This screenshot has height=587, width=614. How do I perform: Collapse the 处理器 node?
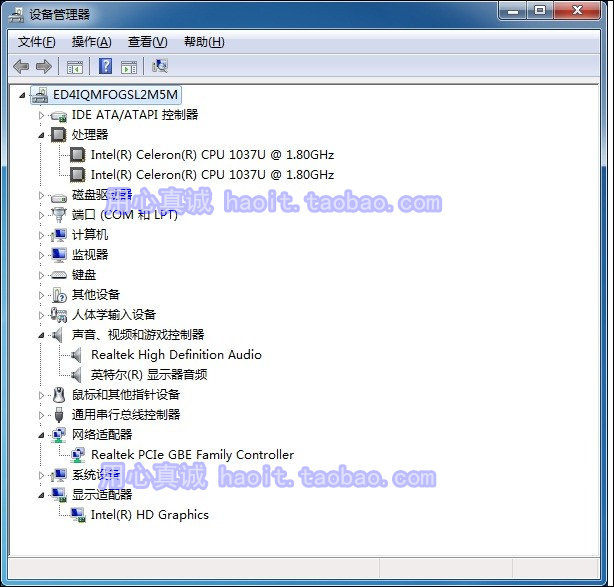tap(41, 135)
